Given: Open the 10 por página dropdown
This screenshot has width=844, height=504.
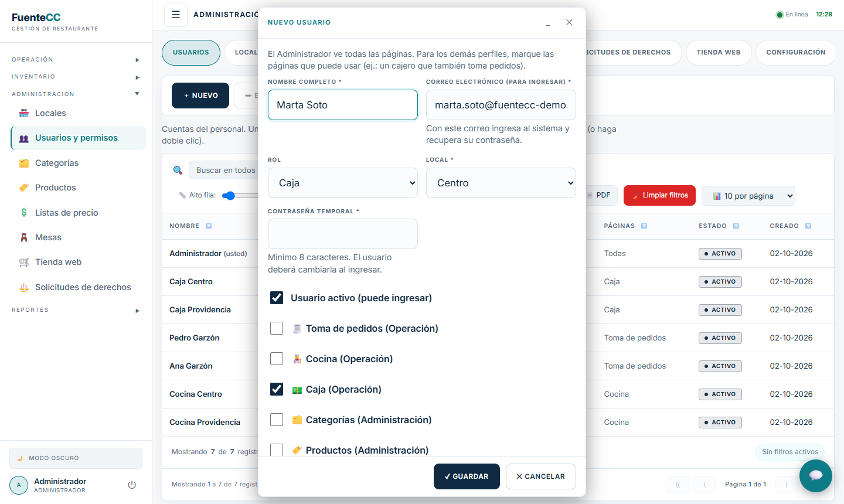Looking at the screenshot, I should (748, 196).
